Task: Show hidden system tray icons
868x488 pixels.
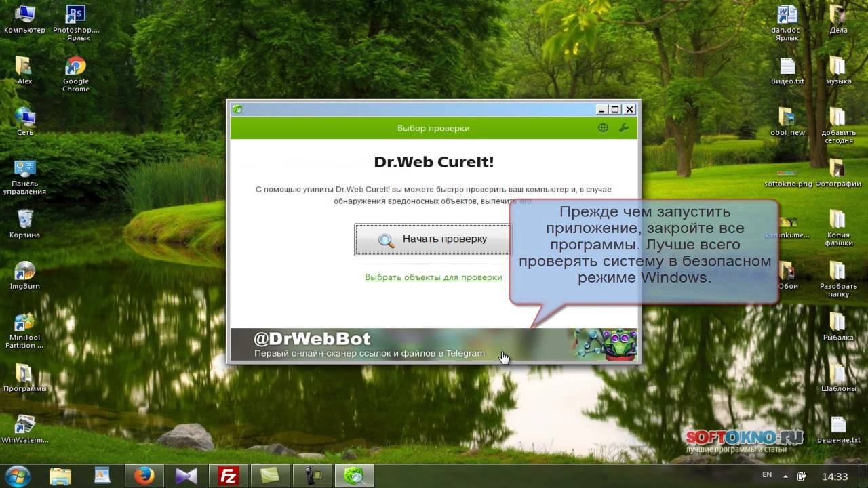Action: pos(785,476)
